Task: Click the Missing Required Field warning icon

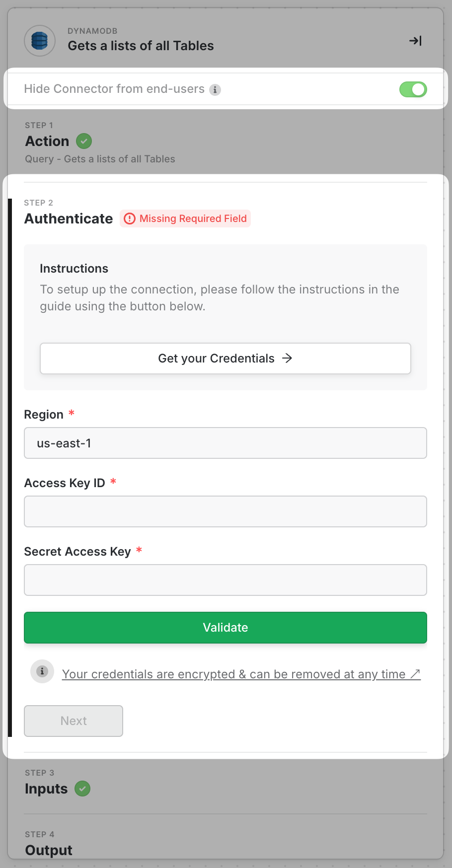Action: (x=130, y=218)
